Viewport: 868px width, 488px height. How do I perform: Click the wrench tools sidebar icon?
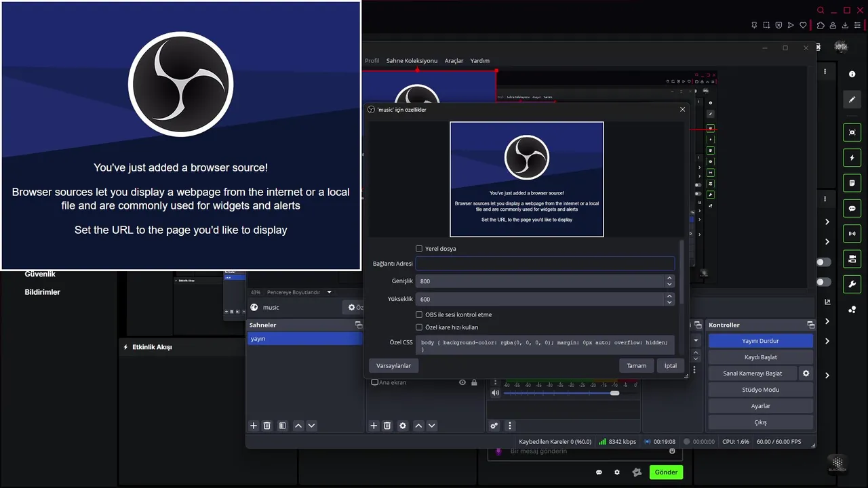click(852, 284)
